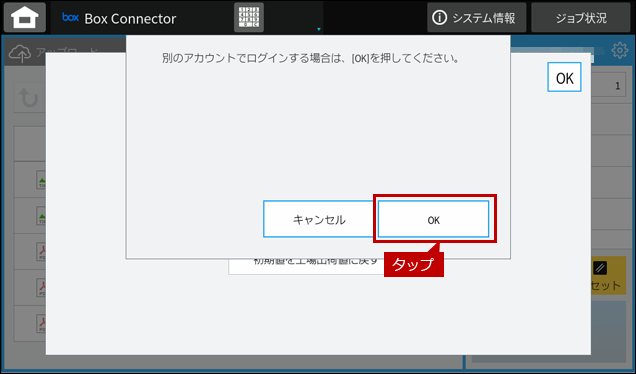Screen dimensions: 636x374
Task: Open the job status button (ジョブ状況)
Action: point(580,18)
